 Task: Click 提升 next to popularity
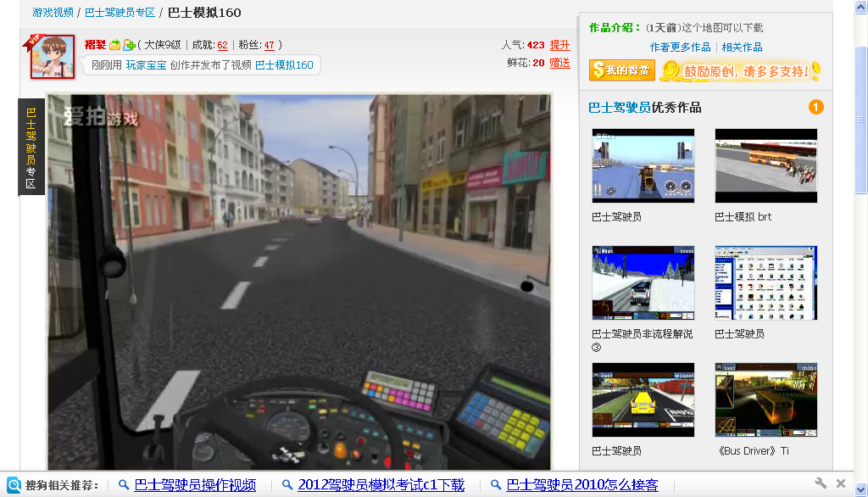tap(559, 45)
